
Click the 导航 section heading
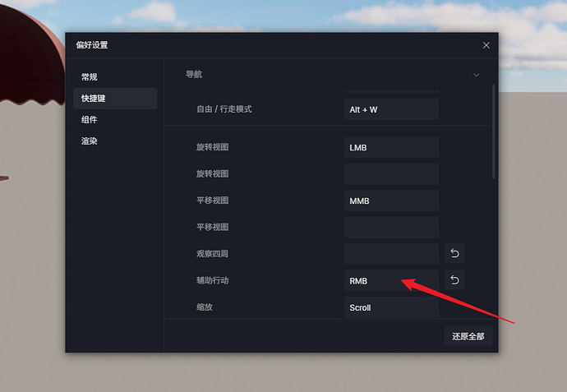pos(194,75)
